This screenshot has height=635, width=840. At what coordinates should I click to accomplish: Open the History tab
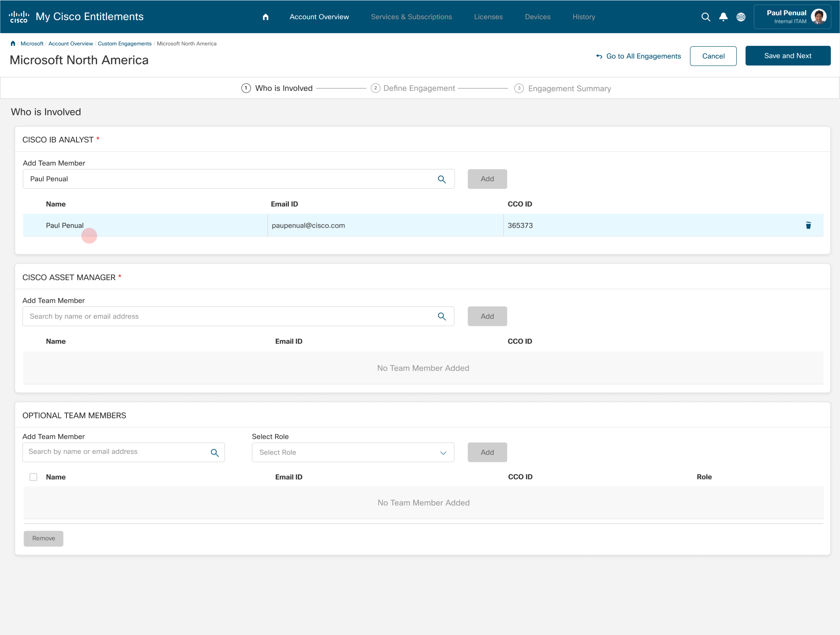(584, 17)
